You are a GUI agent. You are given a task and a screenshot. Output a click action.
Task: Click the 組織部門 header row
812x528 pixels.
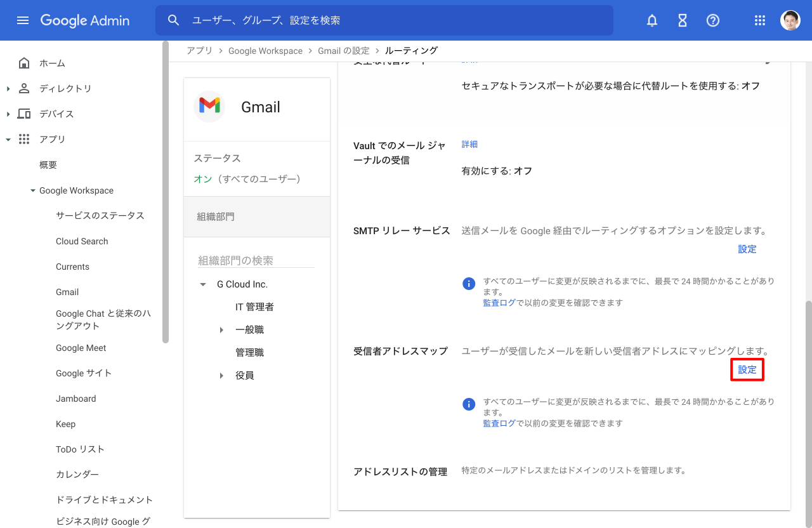click(257, 216)
